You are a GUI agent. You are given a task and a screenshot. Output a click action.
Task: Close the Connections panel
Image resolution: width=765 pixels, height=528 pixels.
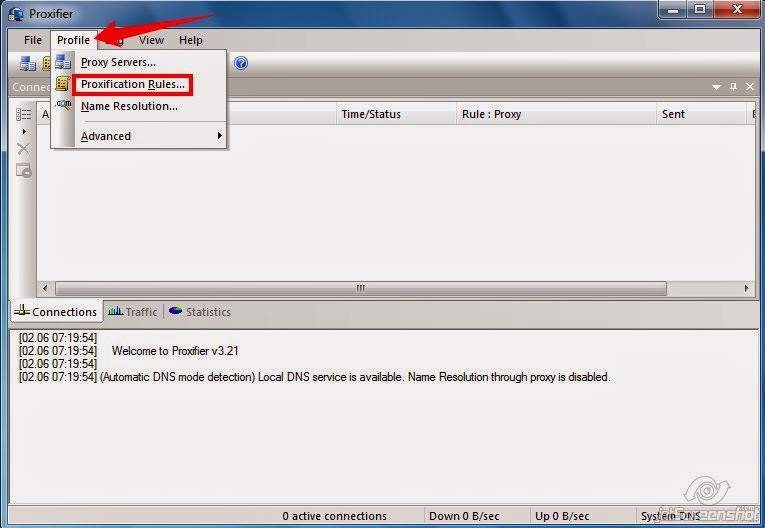(750, 87)
